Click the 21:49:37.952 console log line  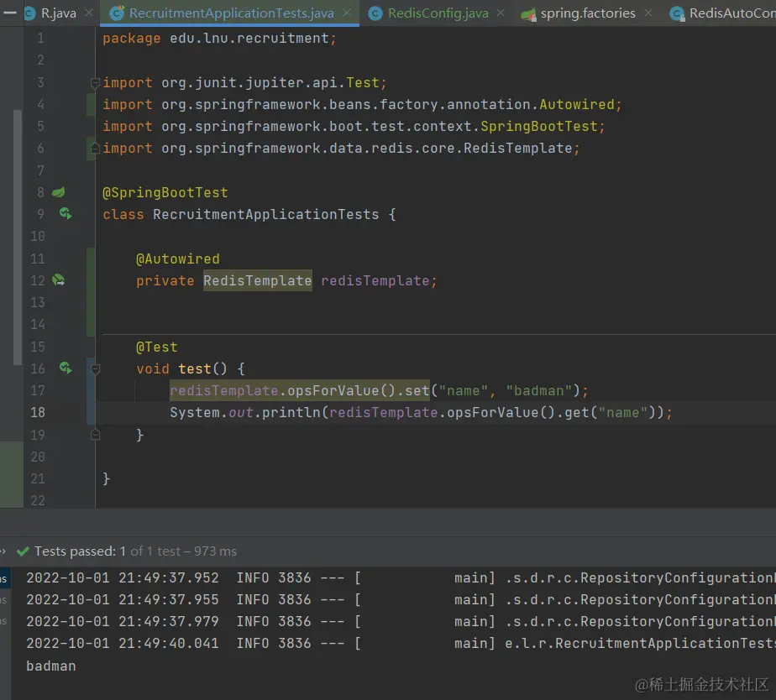(401, 577)
